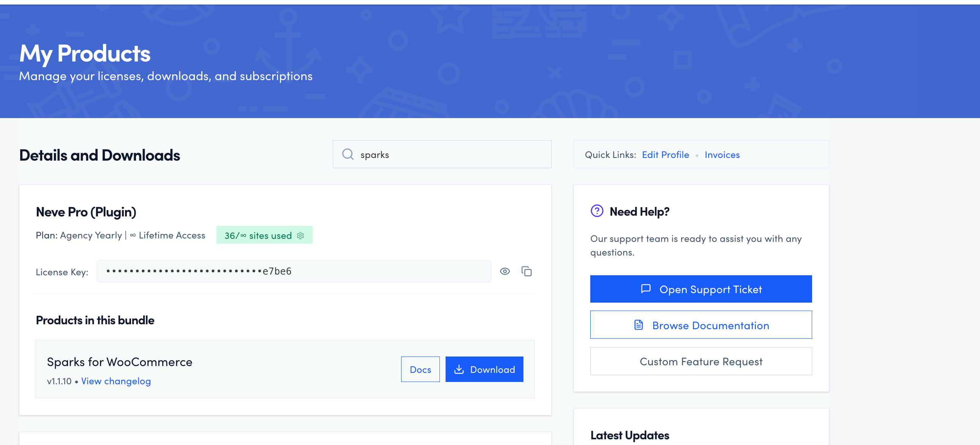The height and width of the screenshot is (445, 980).
Task: Click the search magnifier icon
Action: [348, 155]
